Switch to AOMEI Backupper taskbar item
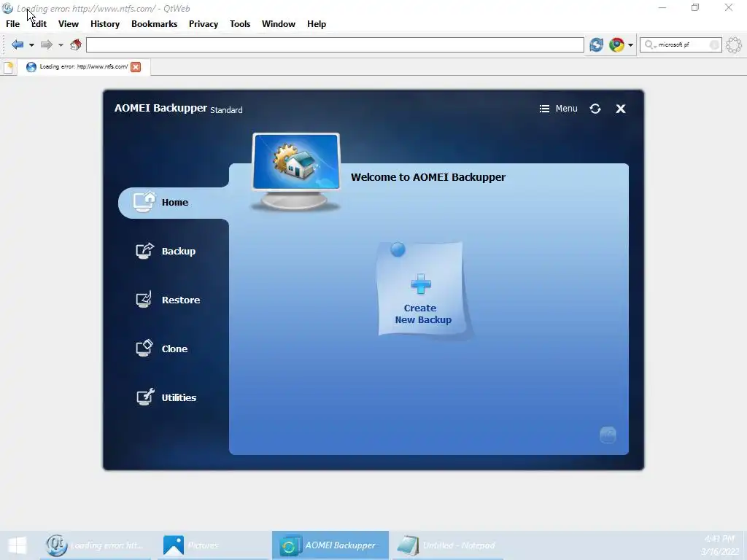This screenshot has height=560, width=747. [x=330, y=545]
